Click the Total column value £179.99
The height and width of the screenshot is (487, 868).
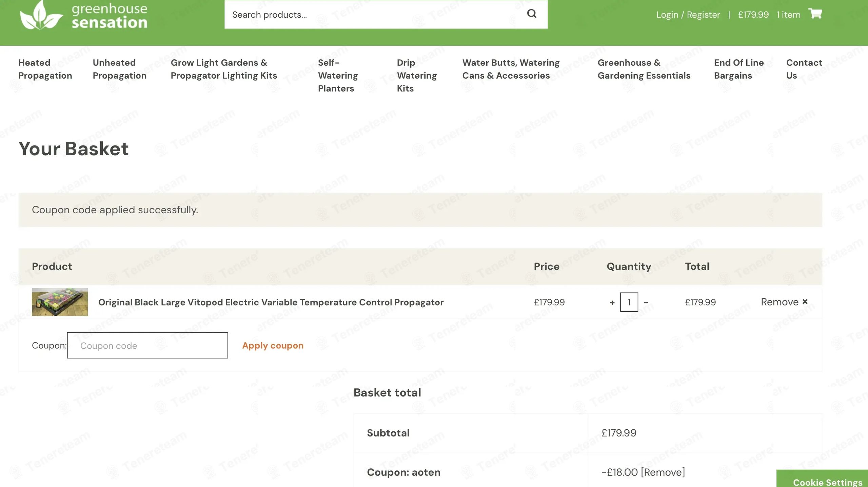700,302
